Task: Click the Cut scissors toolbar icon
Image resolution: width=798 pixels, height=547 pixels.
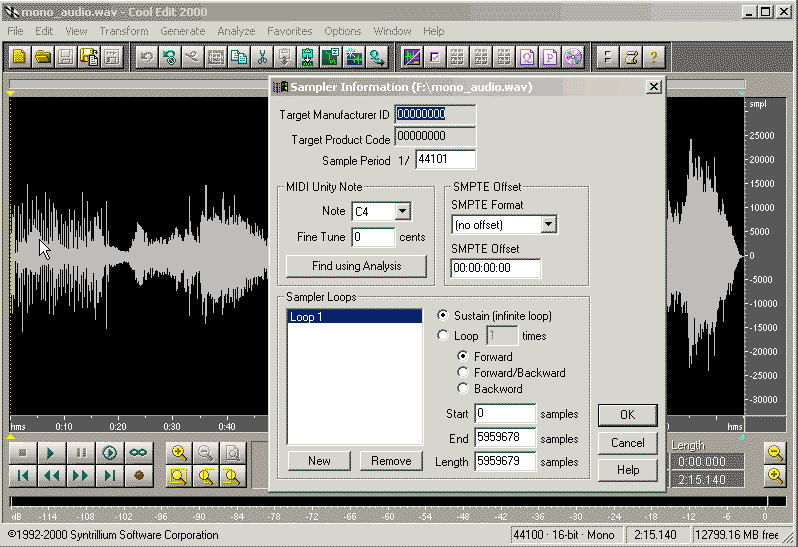Action: click(262, 57)
